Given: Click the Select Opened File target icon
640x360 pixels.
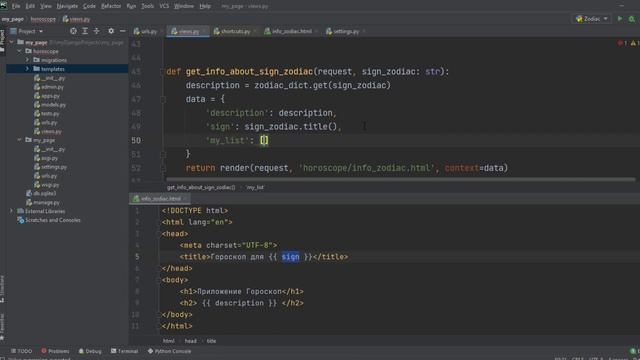Looking at the screenshot, I should 73,31.
